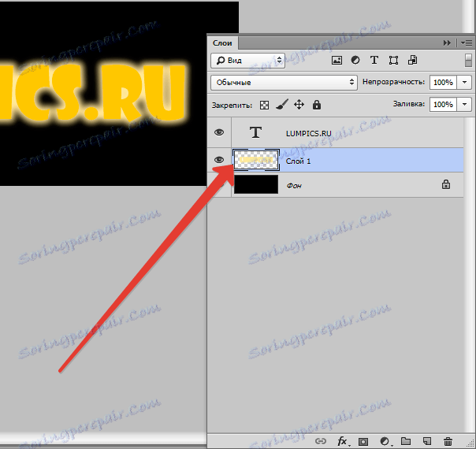Screen dimensions: 476x449
Task: Filter layers by adjustment layer icon
Action: pos(355,61)
